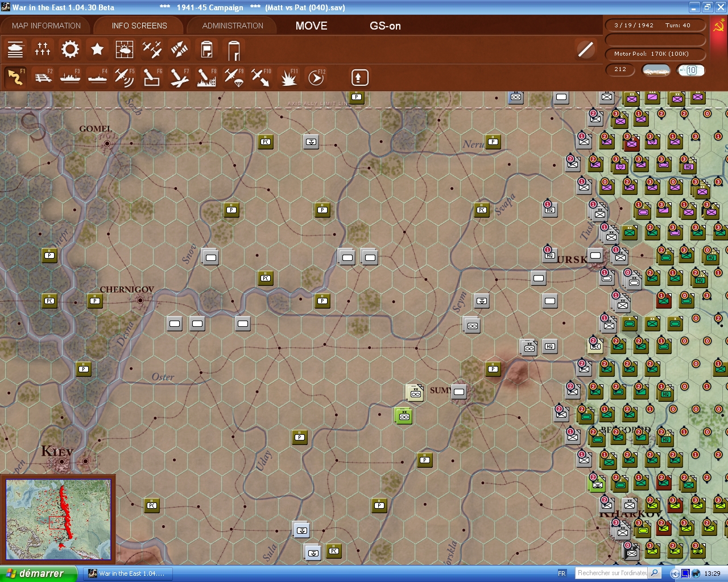This screenshot has height=582, width=728.
Task: Click the MOVE mode label
Action: (x=312, y=26)
